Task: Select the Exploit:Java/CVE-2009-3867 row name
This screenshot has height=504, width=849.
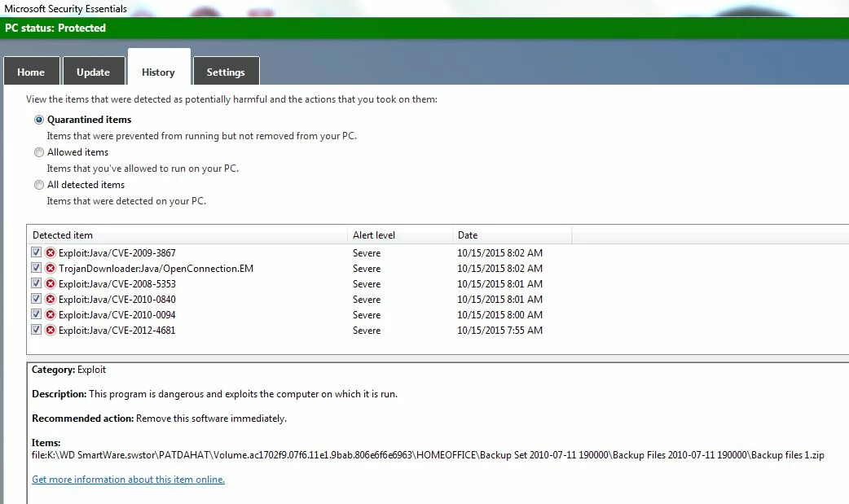Action: coord(117,252)
